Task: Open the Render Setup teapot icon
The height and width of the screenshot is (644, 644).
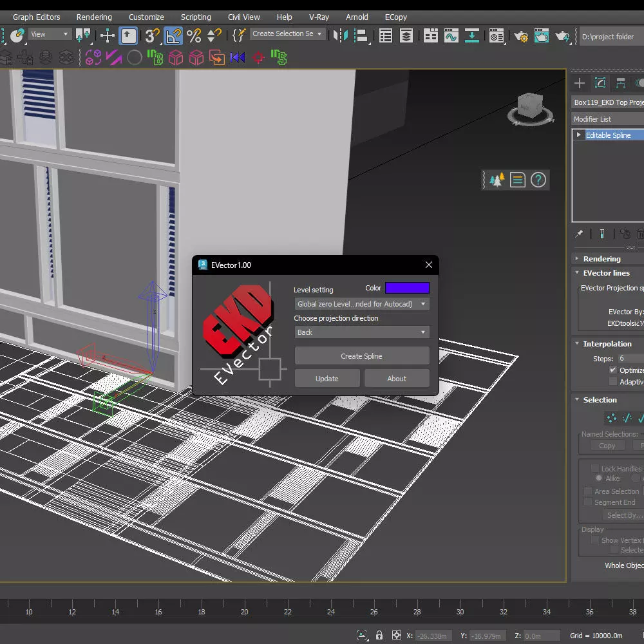Action: click(521, 35)
